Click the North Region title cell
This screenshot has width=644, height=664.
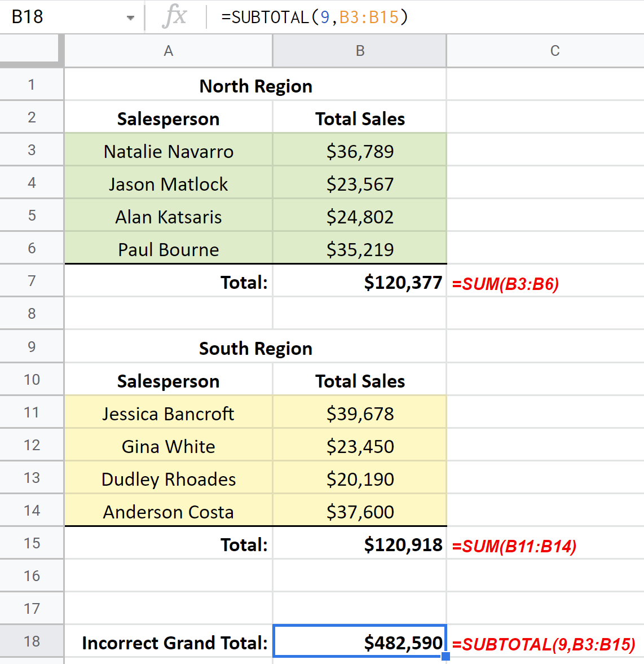[255, 85]
